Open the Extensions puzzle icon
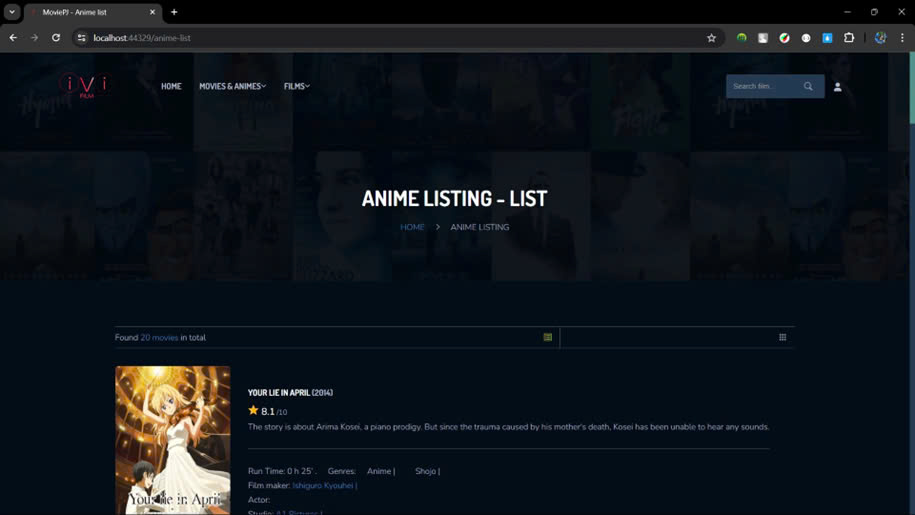Screen dimensions: 915x515 click(849, 38)
